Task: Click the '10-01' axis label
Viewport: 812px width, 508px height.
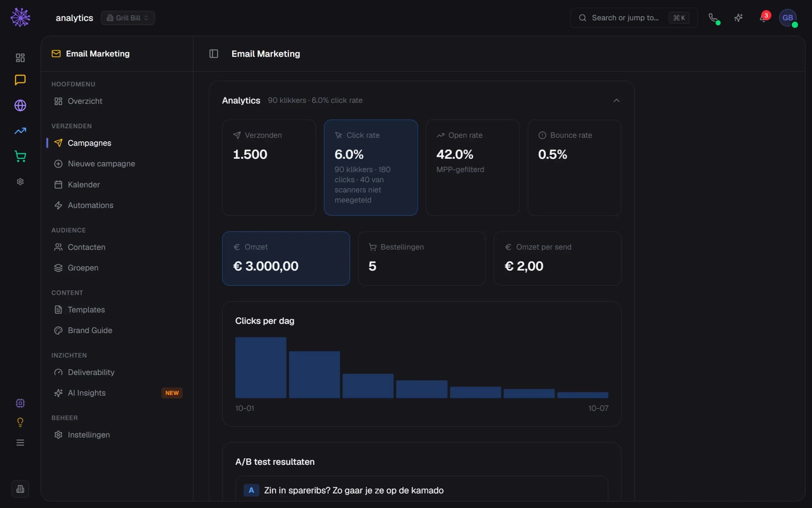Action: (244, 408)
